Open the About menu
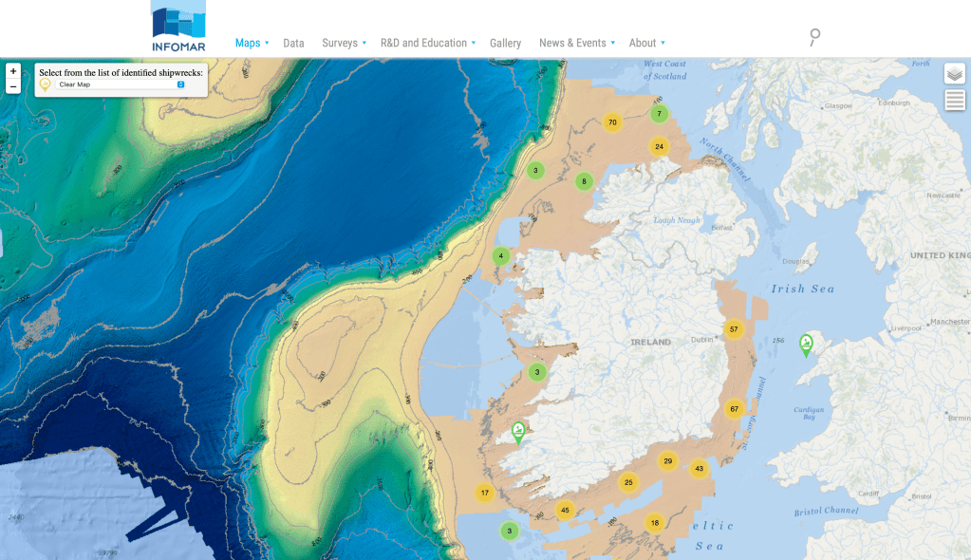 pyautogui.click(x=645, y=43)
